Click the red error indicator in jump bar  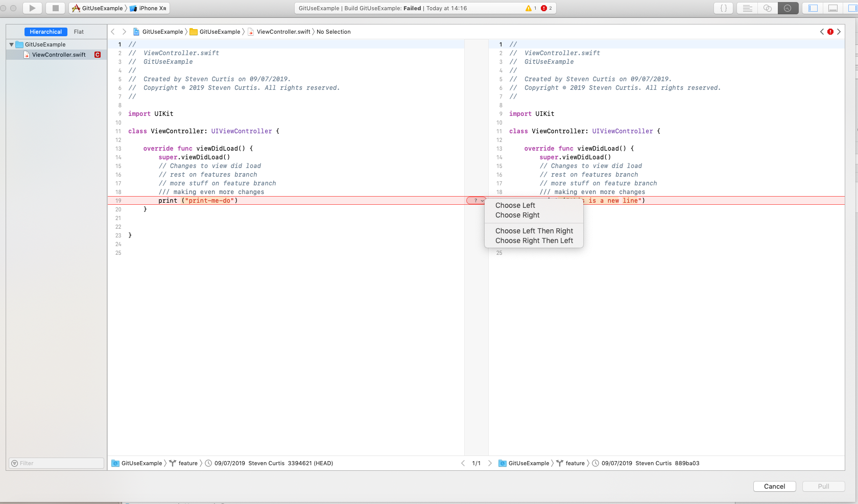tap(830, 32)
